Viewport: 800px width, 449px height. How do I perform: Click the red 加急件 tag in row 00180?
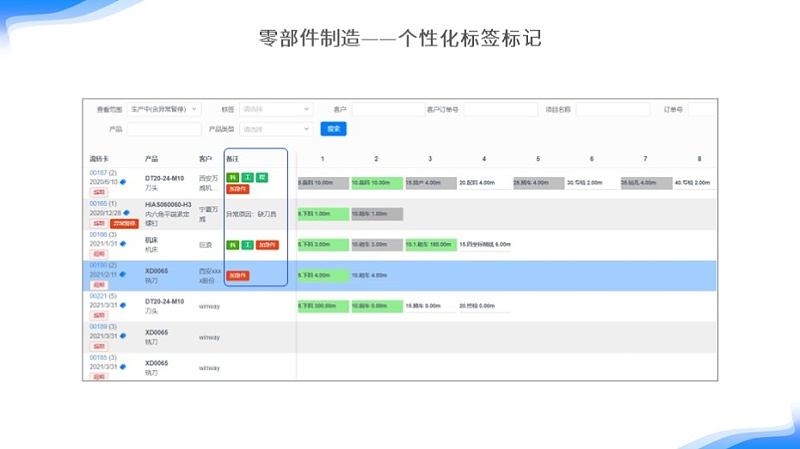pyautogui.click(x=238, y=275)
